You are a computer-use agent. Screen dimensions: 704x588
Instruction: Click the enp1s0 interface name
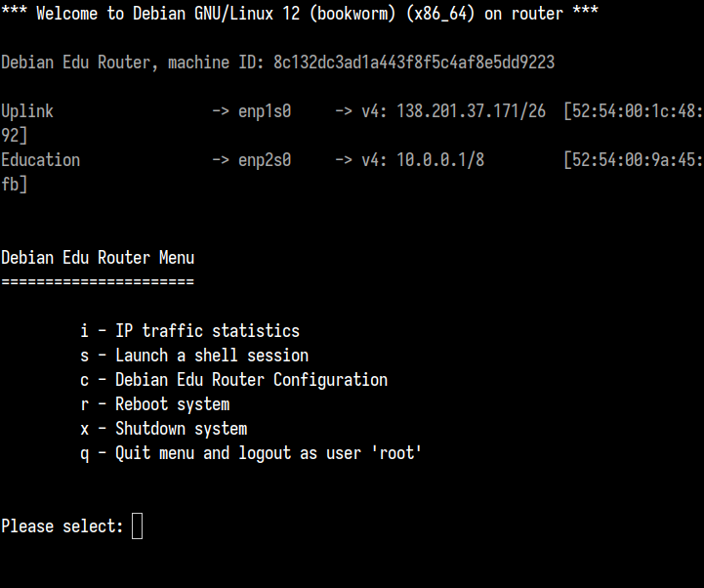265,111
